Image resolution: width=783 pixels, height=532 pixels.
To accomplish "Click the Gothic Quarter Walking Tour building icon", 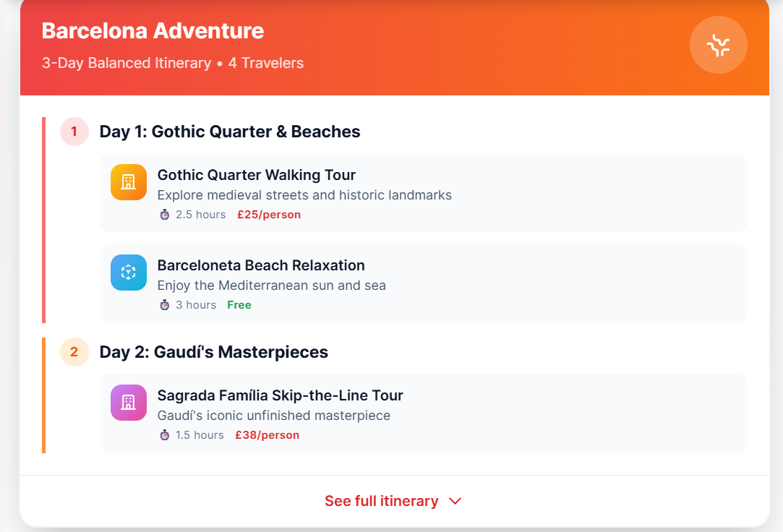I will click(128, 182).
